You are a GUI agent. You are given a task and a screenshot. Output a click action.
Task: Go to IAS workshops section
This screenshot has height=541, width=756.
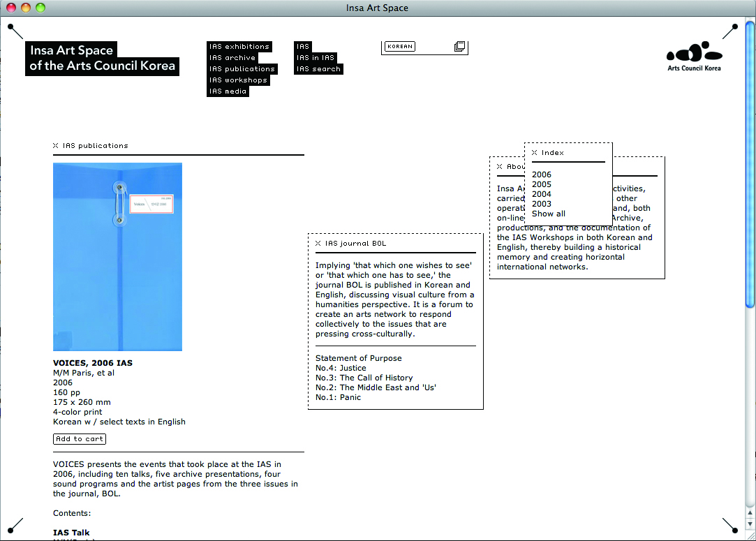[x=238, y=80]
